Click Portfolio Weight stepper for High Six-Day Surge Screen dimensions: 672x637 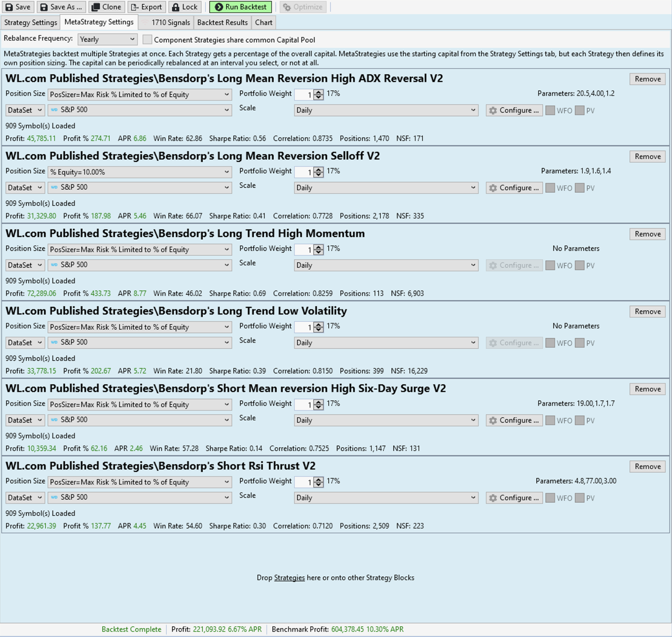tap(319, 404)
